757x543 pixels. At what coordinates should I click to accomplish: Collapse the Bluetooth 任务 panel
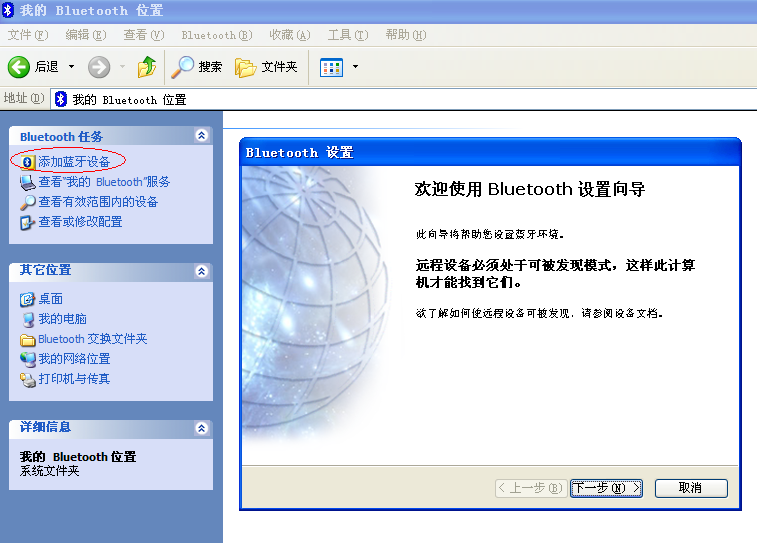(202, 136)
